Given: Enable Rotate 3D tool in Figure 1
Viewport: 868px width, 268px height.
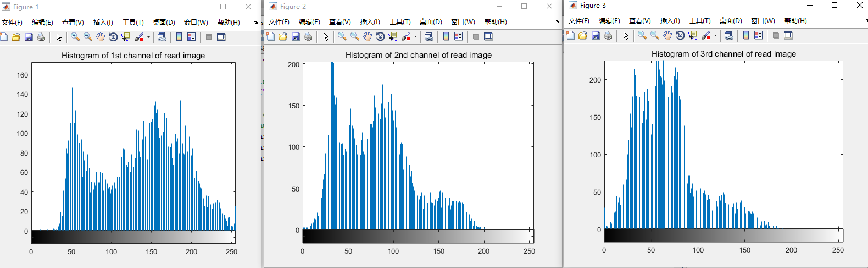Looking at the screenshot, I should coord(113,37).
